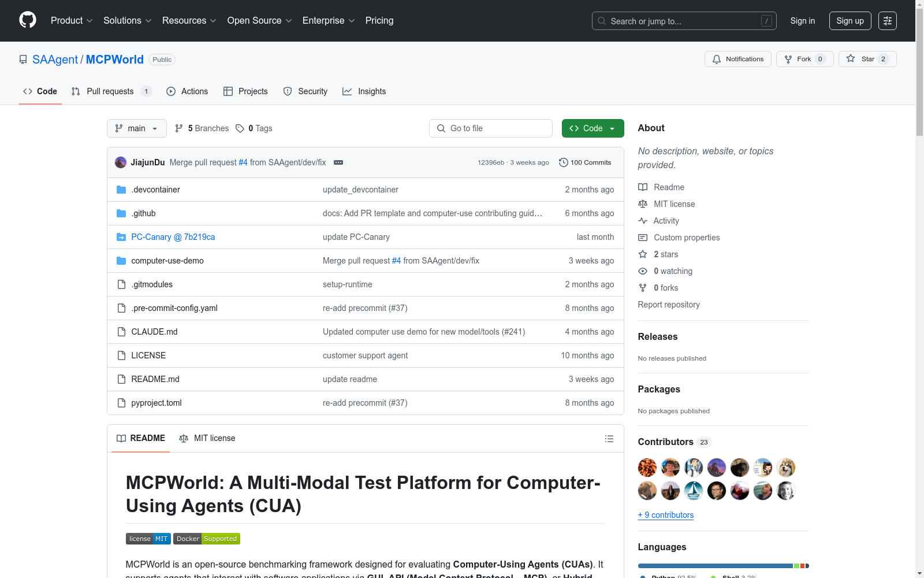The image size is (924, 578).
Task: Click the Docker Supported badge
Action: pos(207,539)
